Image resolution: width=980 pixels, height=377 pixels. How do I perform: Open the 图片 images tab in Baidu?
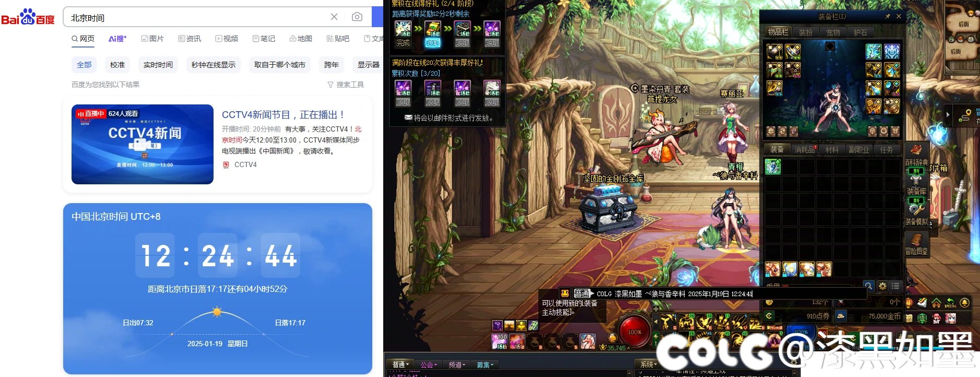[x=152, y=39]
